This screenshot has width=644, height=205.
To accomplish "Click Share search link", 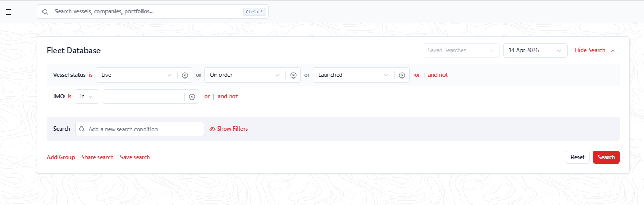I will [x=97, y=157].
